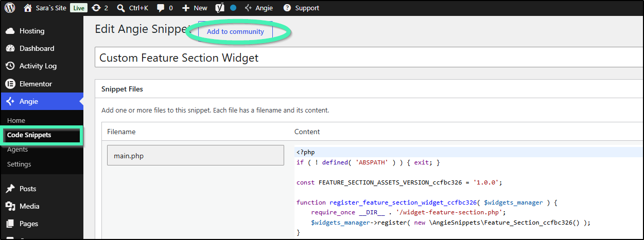Screen dimensions: 644x240
Task: Click Angie sparkle icon in sidebar
Action: pyautogui.click(x=10, y=101)
